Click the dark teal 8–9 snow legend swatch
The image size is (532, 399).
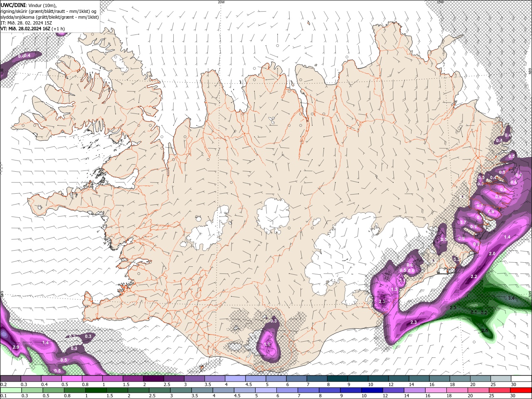[337, 379]
